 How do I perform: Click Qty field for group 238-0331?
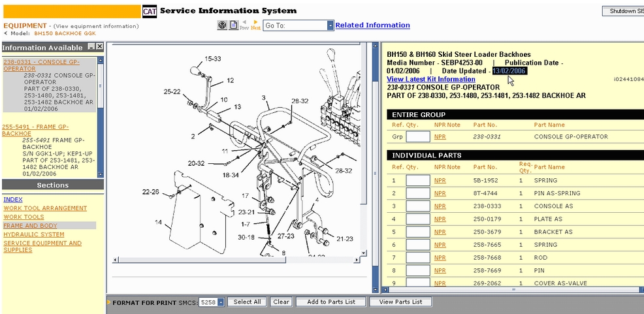point(418,136)
